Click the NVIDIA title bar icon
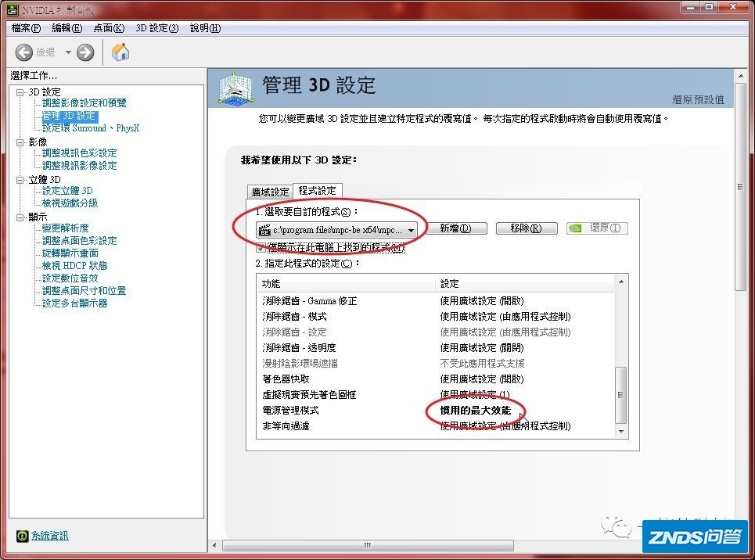755x560 pixels. [x=13, y=9]
